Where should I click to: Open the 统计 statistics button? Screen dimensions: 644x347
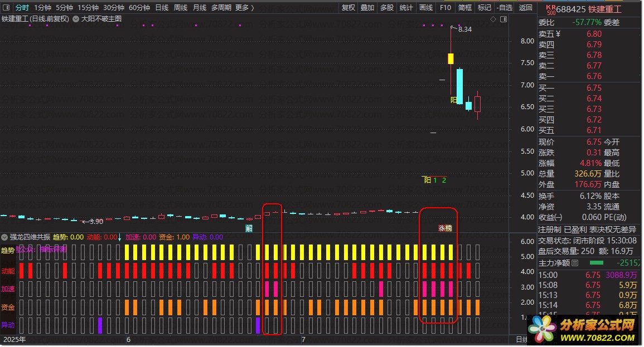pos(406,7)
